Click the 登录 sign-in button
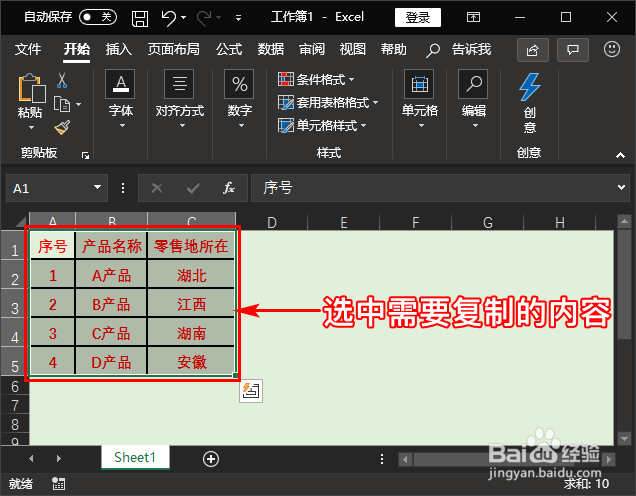The height and width of the screenshot is (496, 636). 418,17
